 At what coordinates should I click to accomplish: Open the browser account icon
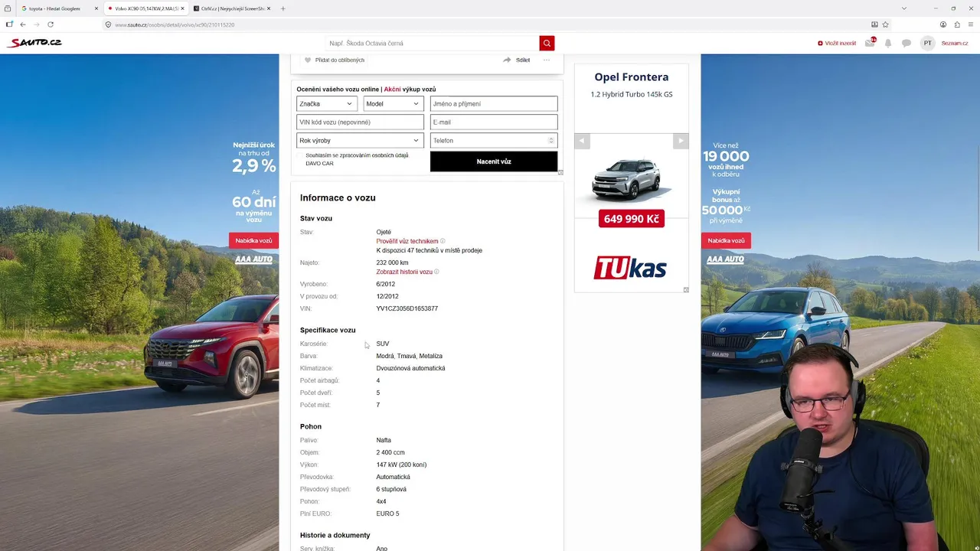pyautogui.click(x=943, y=24)
